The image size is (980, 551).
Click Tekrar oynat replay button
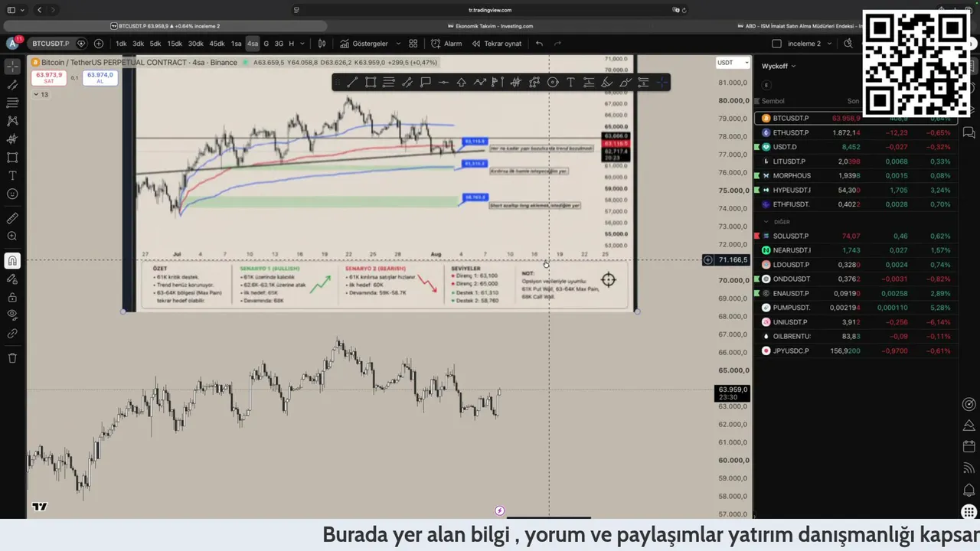click(x=496, y=44)
